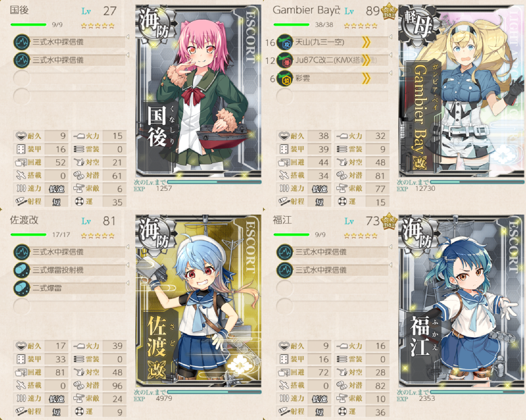Select 佐渡改's 対潜 stat row showing 96
This screenshot has height=420, width=526.
99,385
